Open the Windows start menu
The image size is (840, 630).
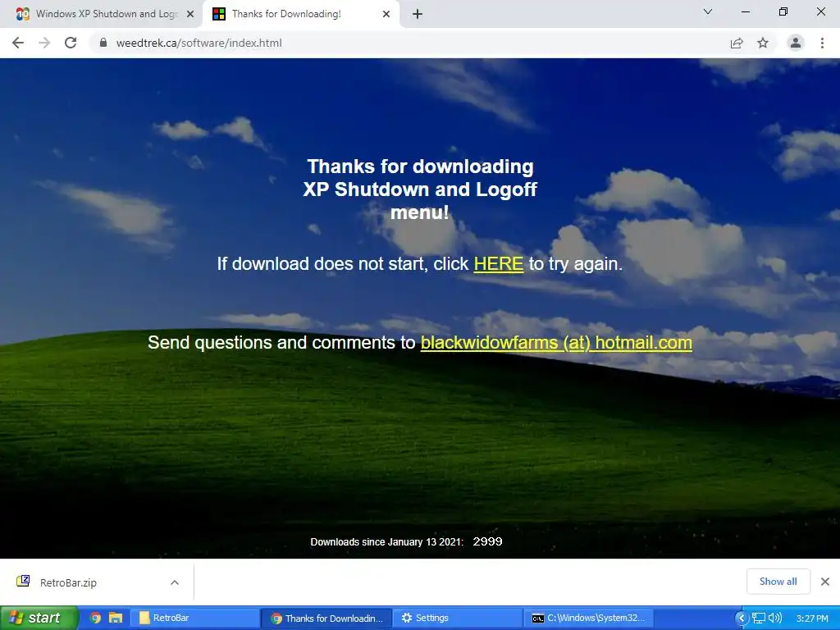coord(39,618)
